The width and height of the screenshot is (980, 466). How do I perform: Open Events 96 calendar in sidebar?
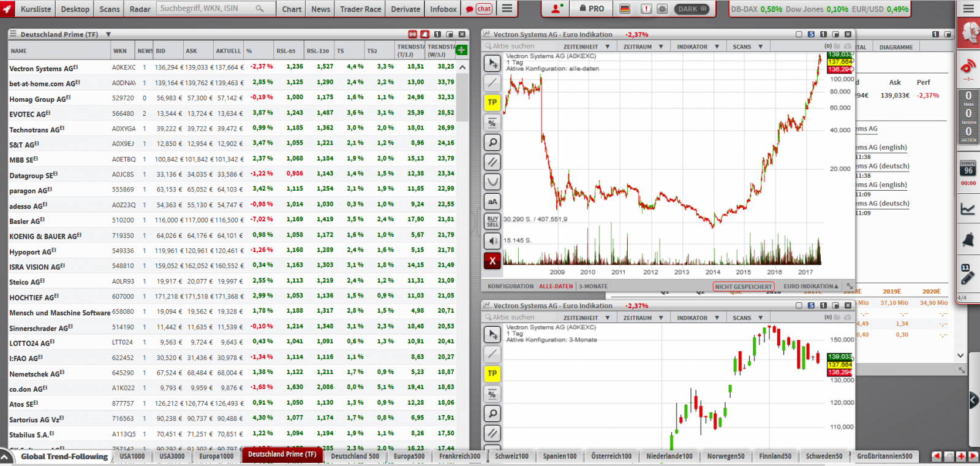[x=968, y=170]
